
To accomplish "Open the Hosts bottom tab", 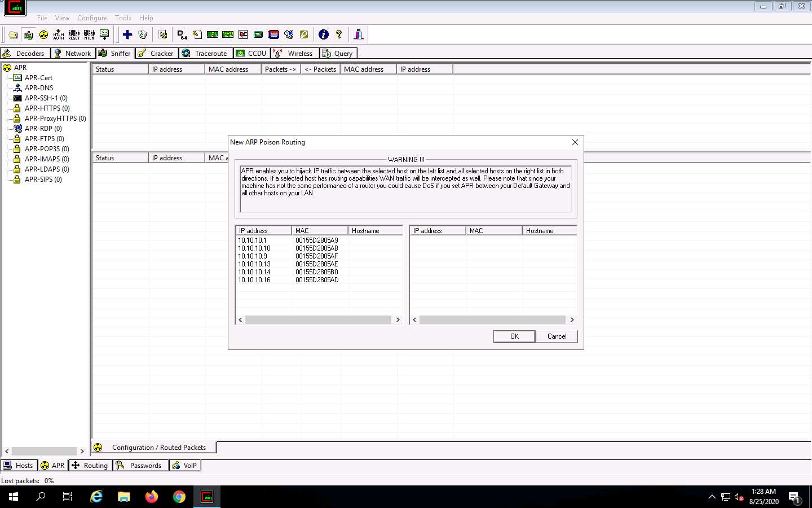I will (19, 466).
